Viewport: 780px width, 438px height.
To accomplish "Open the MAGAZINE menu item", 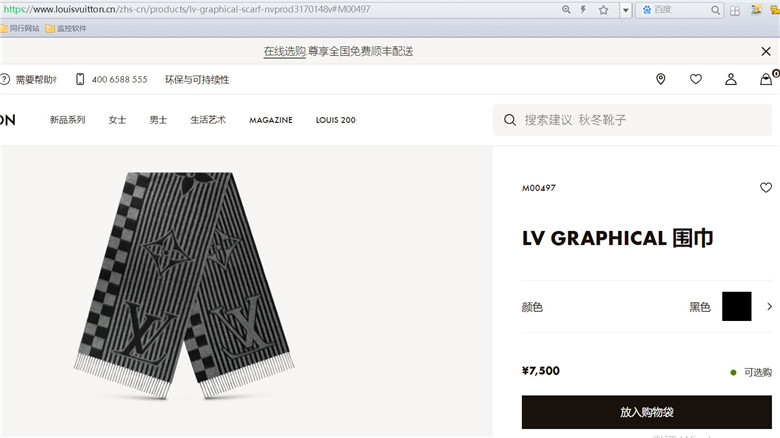I will [x=271, y=120].
